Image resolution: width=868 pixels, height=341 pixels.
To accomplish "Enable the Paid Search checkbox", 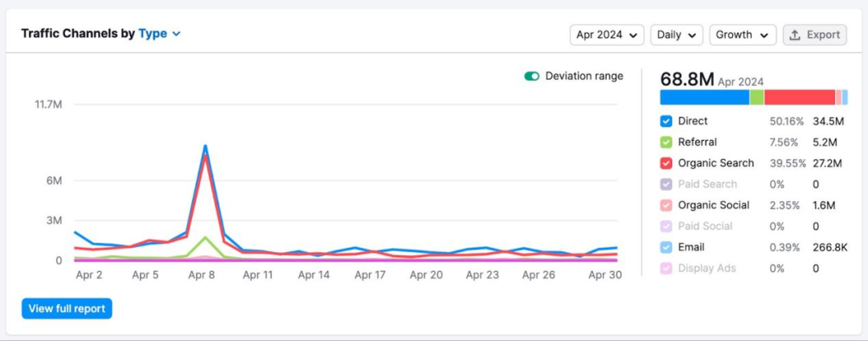I will (665, 184).
